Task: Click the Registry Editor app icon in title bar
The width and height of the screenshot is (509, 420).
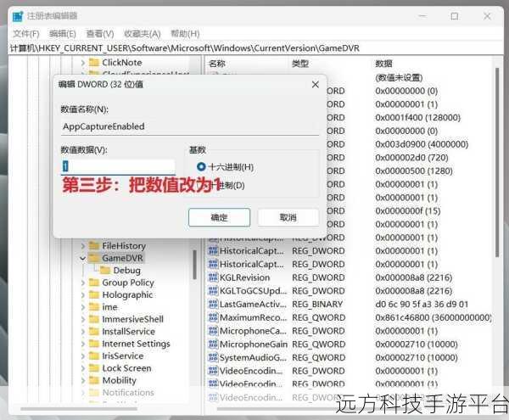Action: [x=18, y=16]
